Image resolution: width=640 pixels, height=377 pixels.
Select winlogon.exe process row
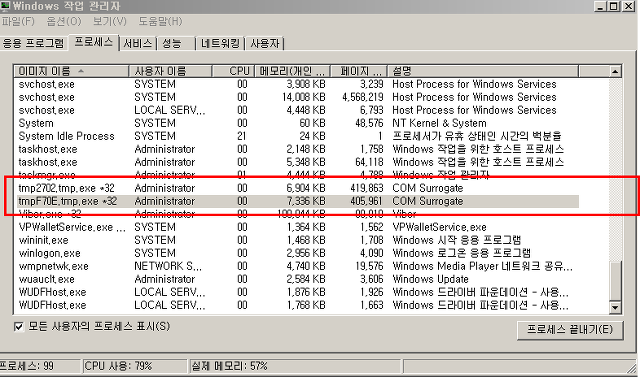(x=298, y=253)
